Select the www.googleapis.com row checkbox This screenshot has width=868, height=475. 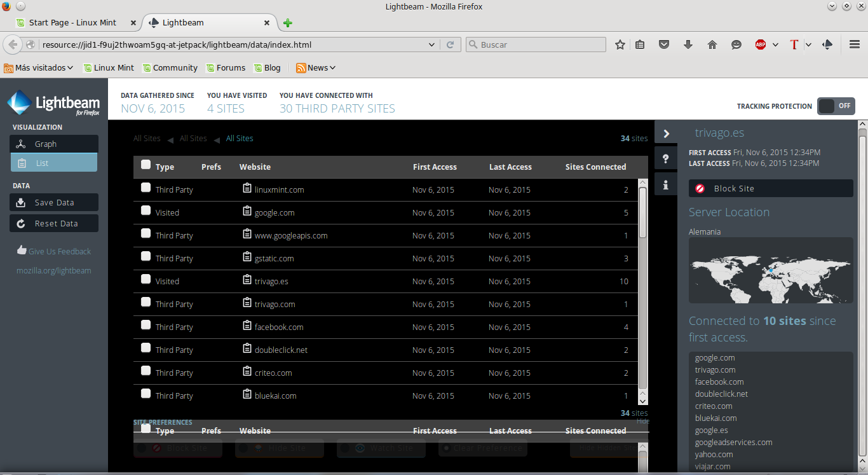[x=146, y=233]
